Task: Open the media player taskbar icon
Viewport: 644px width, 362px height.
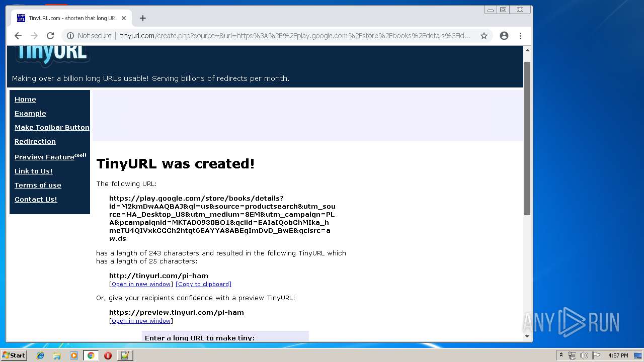Action: pos(74,355)
